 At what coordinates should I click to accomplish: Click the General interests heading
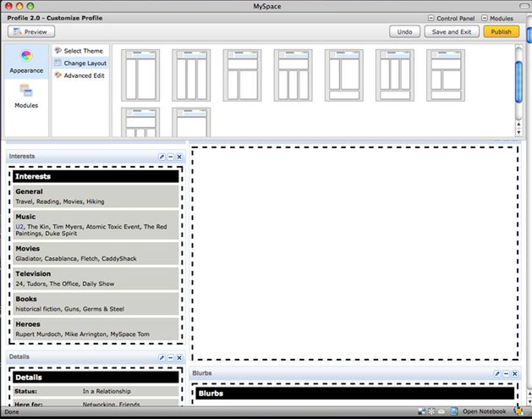29,191
